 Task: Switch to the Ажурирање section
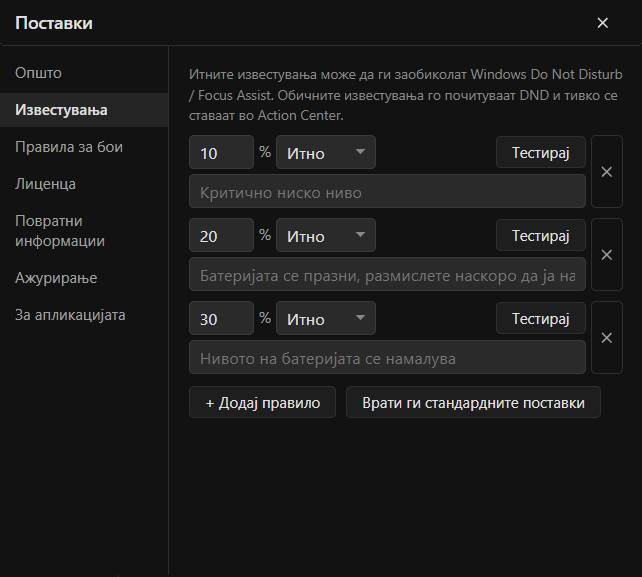[84, 278]
